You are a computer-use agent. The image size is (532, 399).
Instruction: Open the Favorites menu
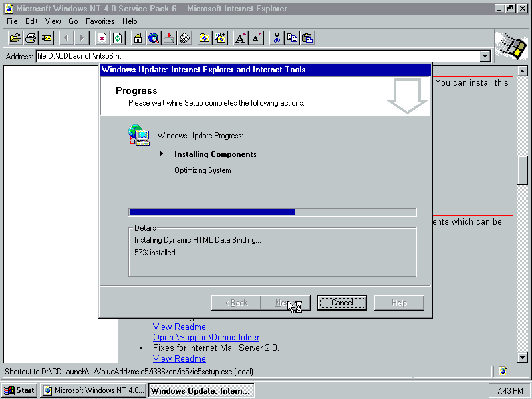click(x=100, y=21)
